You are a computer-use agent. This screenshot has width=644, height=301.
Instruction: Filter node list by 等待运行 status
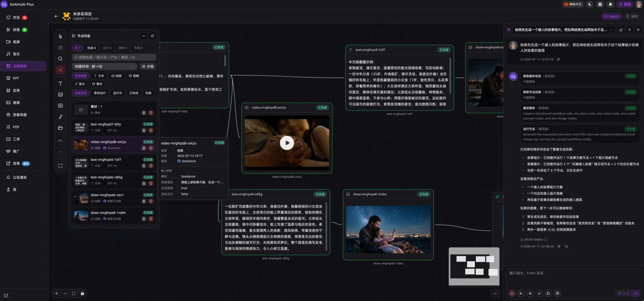coord(100,93)
